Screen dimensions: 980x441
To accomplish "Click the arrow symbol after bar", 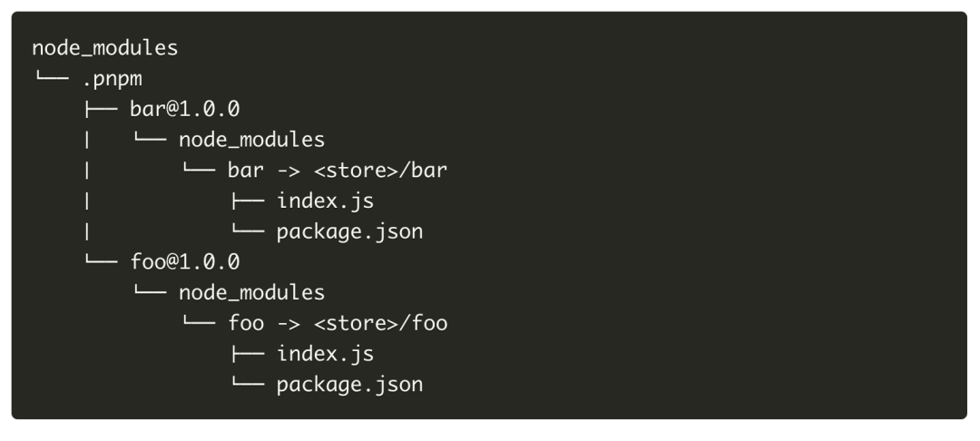I will (289, 171).
